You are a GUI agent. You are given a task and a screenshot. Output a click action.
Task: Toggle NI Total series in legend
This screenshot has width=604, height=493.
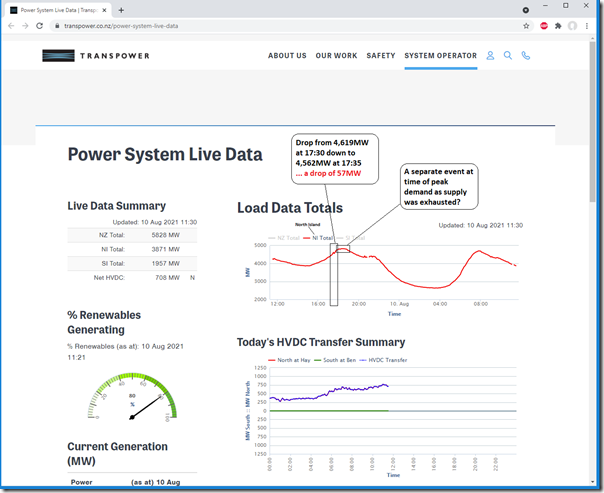(x=318, y=238)
